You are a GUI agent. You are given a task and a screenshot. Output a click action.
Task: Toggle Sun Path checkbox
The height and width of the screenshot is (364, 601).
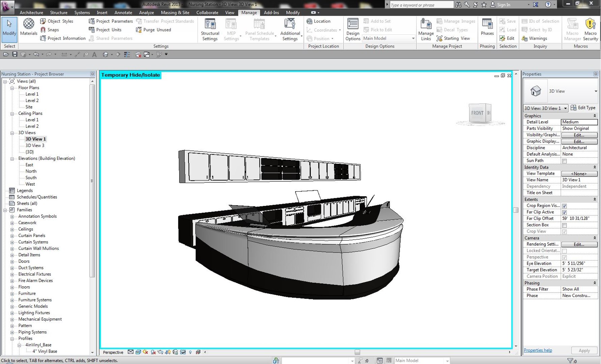[564, 161]
